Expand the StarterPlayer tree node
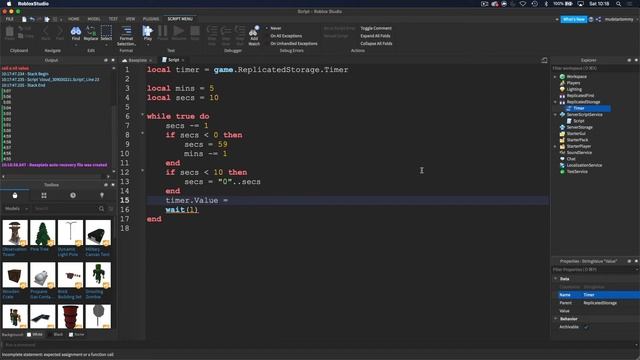The image size is (640, 360). tap(555, 146)
